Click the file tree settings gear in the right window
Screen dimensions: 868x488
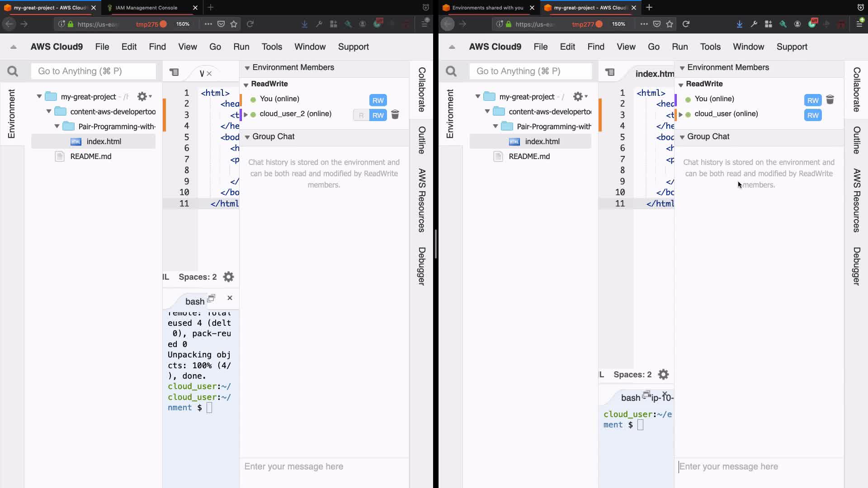pyautogui.click(x=578, y=96)
